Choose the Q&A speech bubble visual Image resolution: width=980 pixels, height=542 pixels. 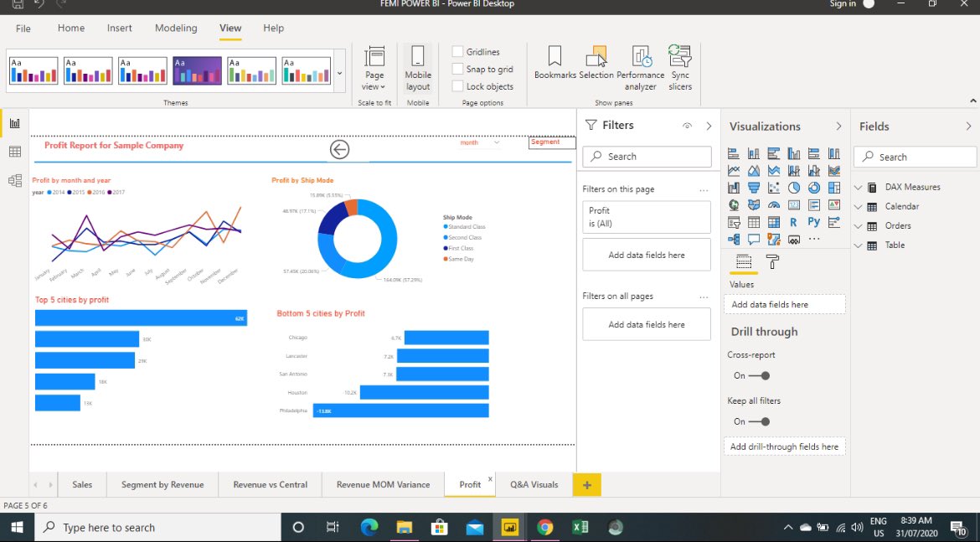tap(754, 239)
